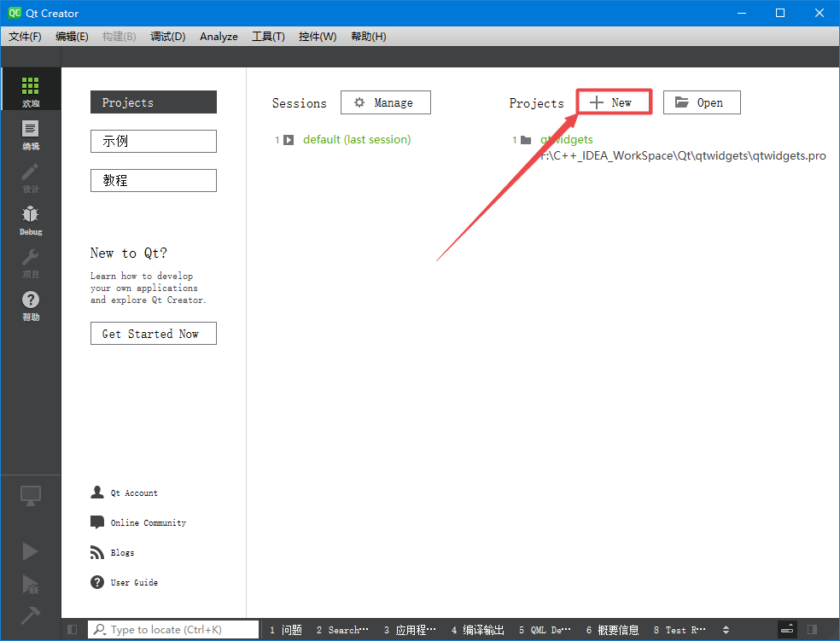Image resolution: width=840 pixels, height=641 pixels.
Task: Select the 示例 examples tab
Action: click(x=153, y=142)
